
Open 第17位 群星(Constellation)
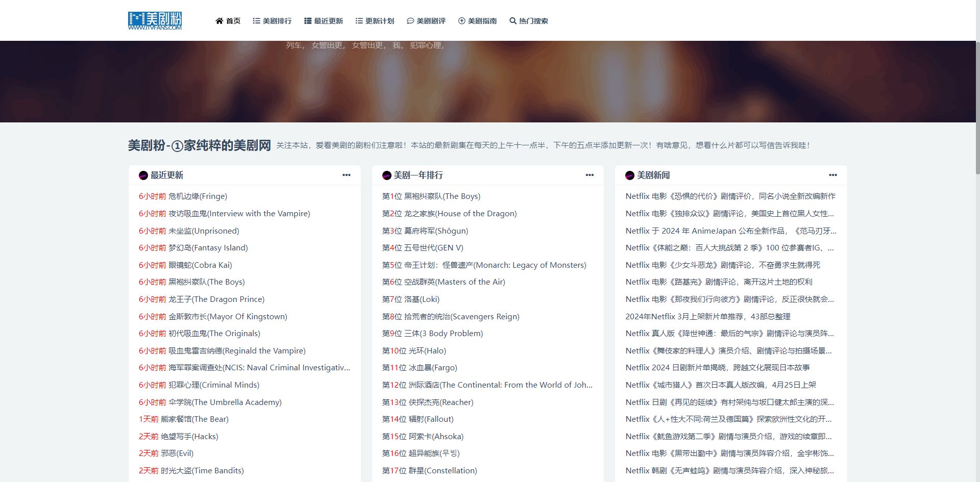[430, 471]
